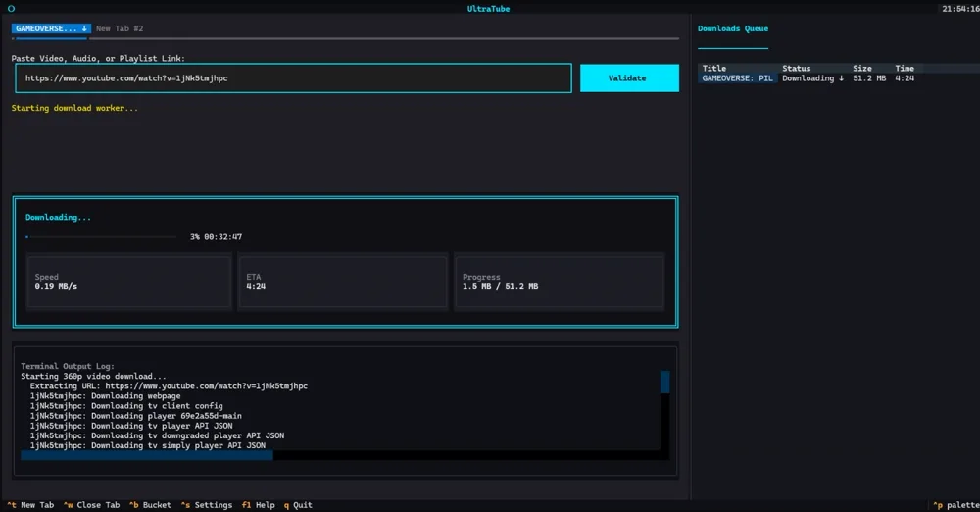Click the 'Starting download worker...' status message

74,108
